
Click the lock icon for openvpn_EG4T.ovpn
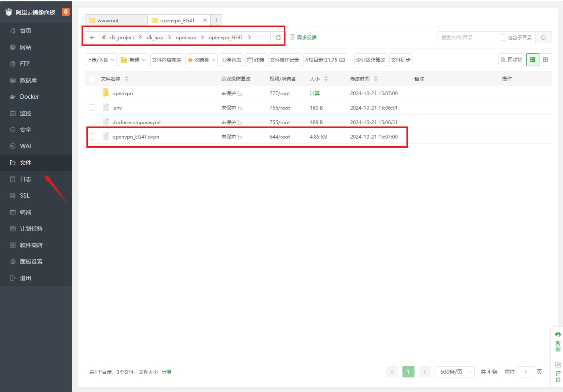pos(239,137)
